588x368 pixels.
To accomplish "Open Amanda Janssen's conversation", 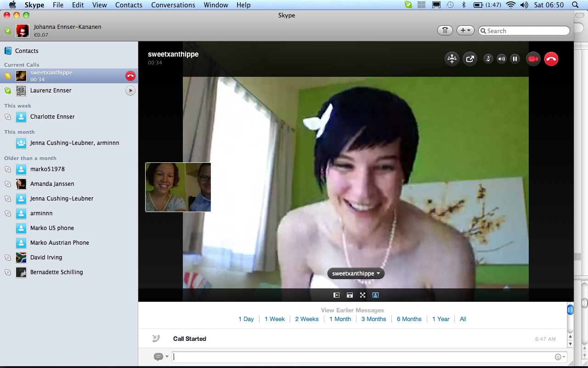I will (69, 184).
